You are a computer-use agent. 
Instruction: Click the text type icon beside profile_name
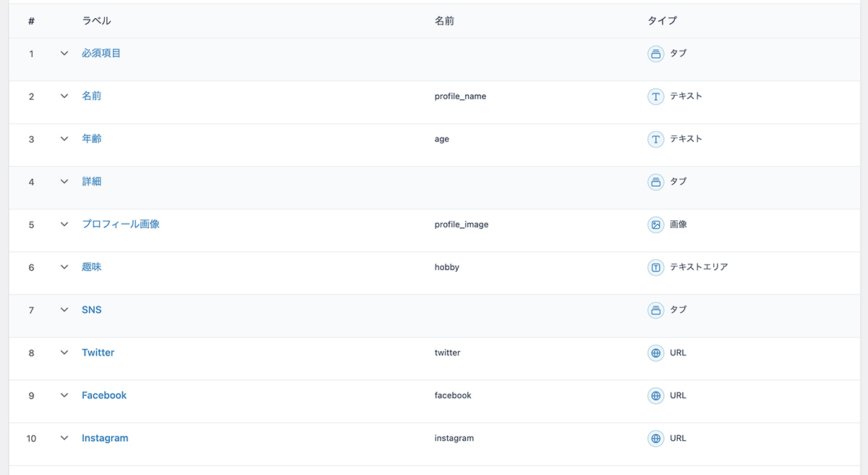(x=655, y=96)
